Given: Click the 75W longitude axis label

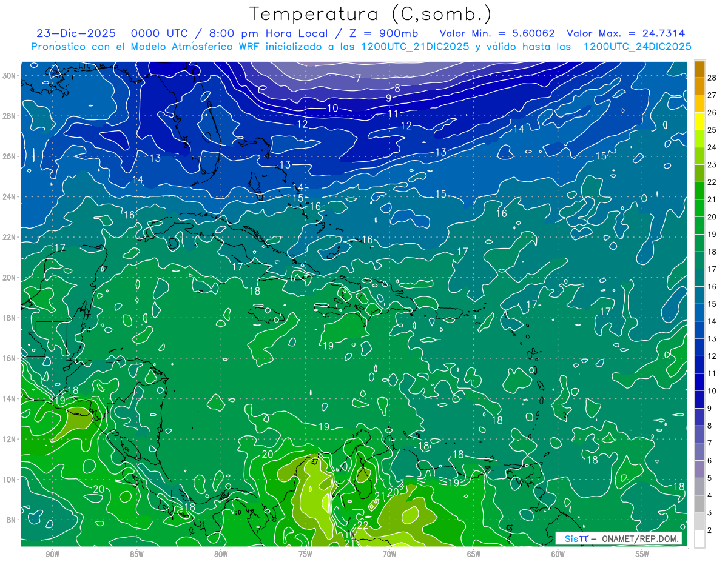Looking at the screenshot, I should click(x=305, y=554).
